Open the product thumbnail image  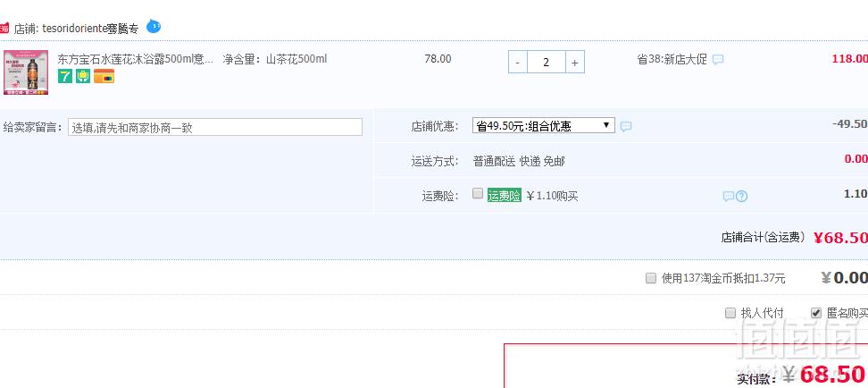[26, 72]
